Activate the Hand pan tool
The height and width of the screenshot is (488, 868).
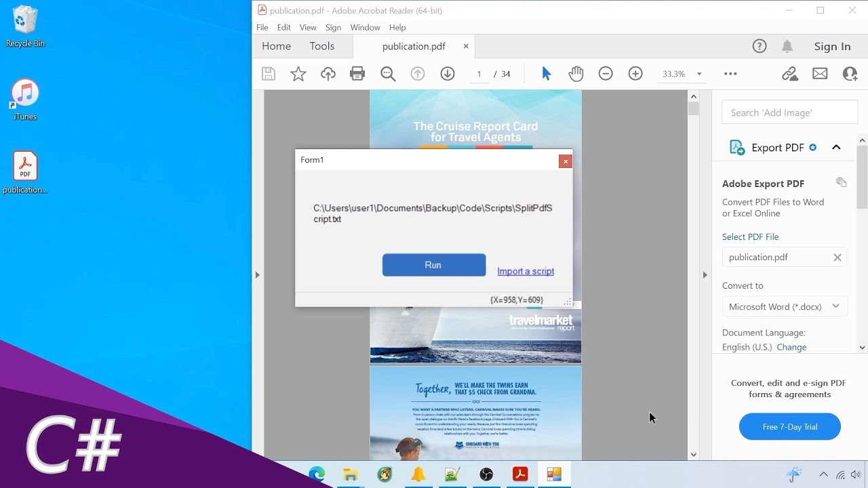576,74
